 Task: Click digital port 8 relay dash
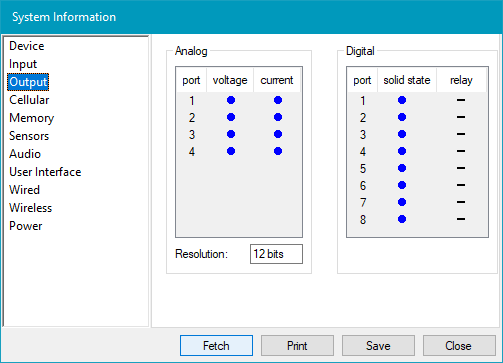point(461,219)
